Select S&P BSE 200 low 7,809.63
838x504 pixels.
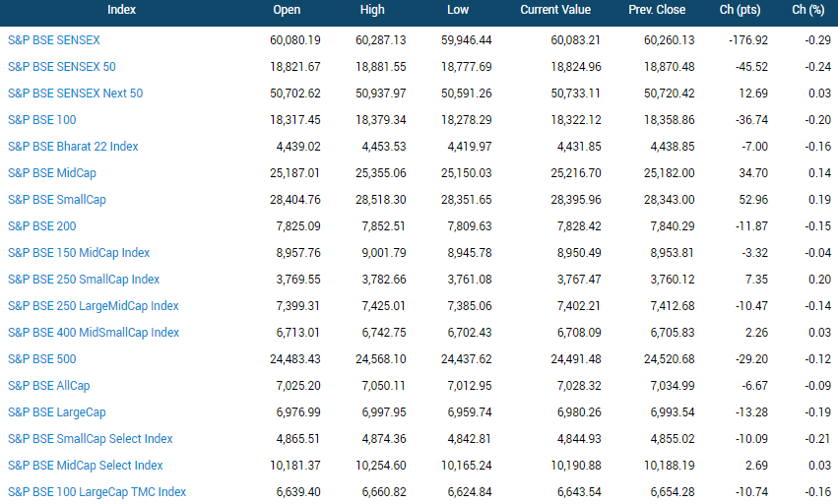470,226
